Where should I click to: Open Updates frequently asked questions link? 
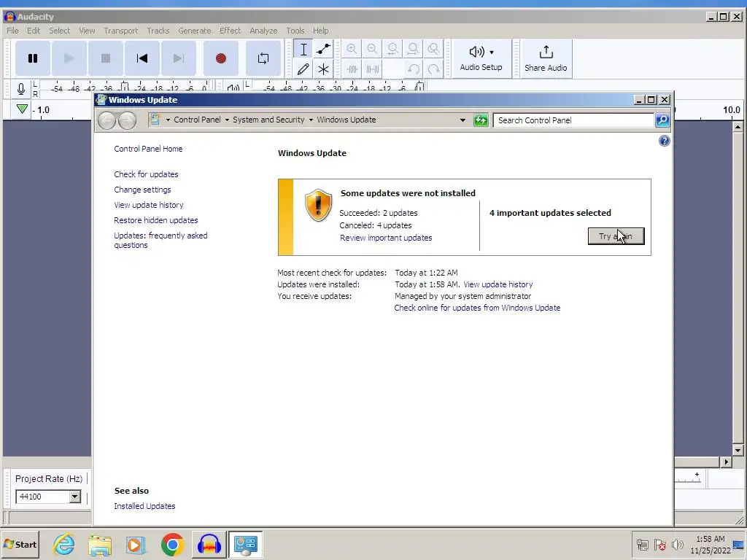(x=160, y=240)
